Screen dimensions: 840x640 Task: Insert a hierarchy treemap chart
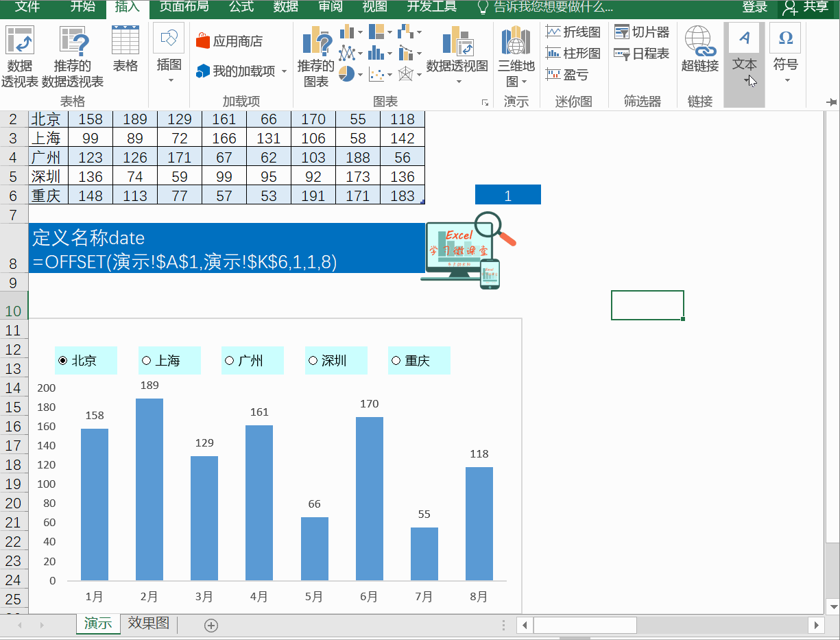[x=381, y=32]
